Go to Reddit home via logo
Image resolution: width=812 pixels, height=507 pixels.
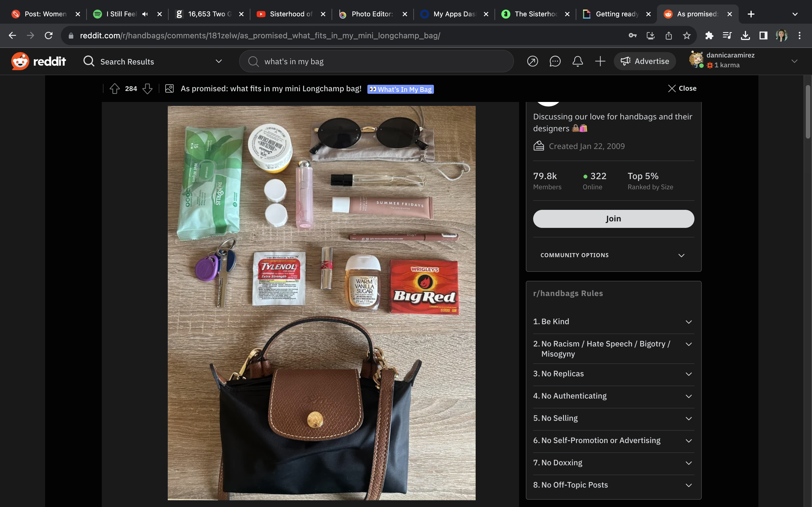click(39, 61)
